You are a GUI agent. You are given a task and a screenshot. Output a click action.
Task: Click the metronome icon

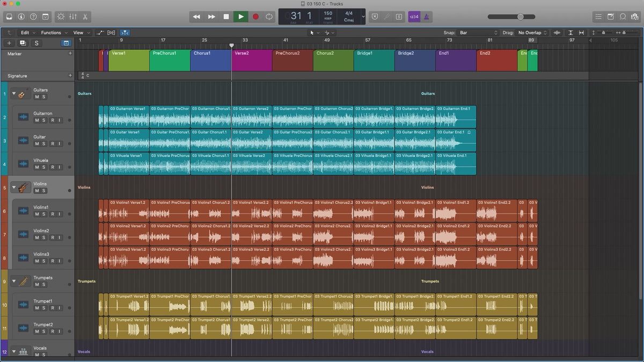(426, 17)
